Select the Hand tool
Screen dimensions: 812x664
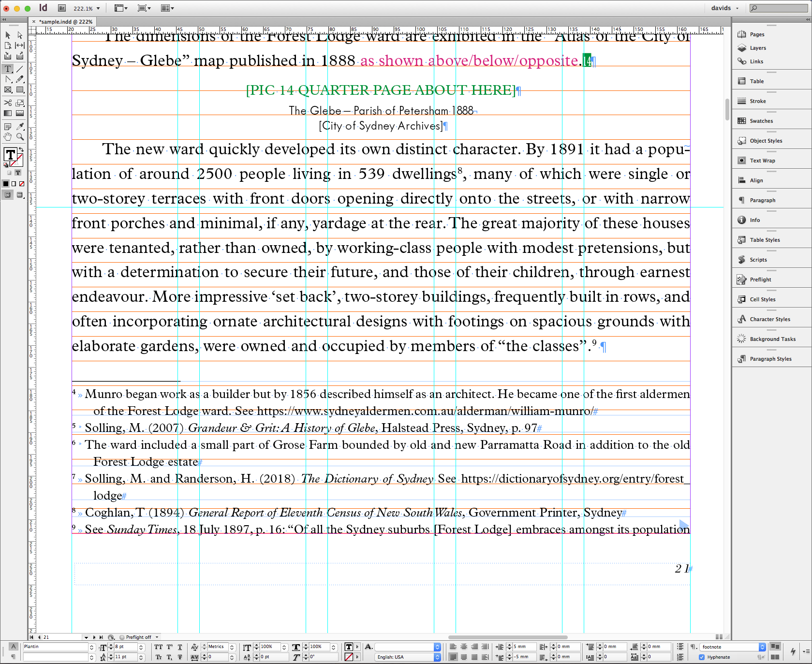(8, 137)
